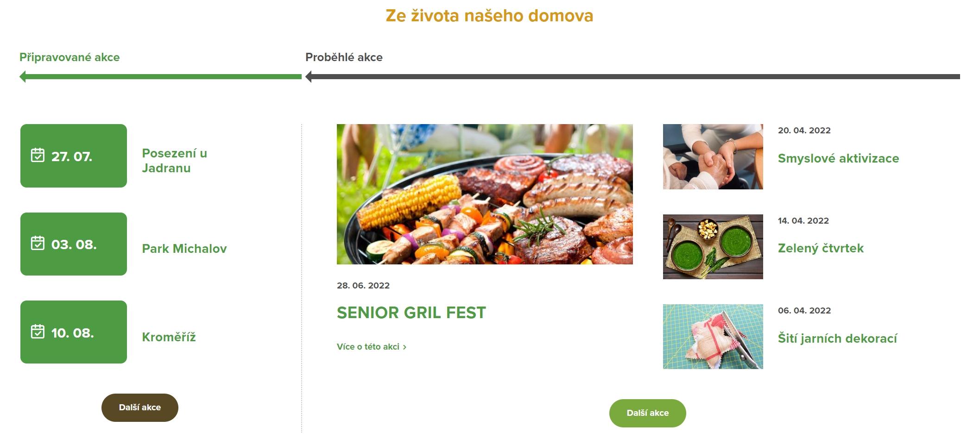Select the Zelený čtvrtek article title
Image resolution: width=980 pixels, height=445 pixels.
click(x=821, y=248)
